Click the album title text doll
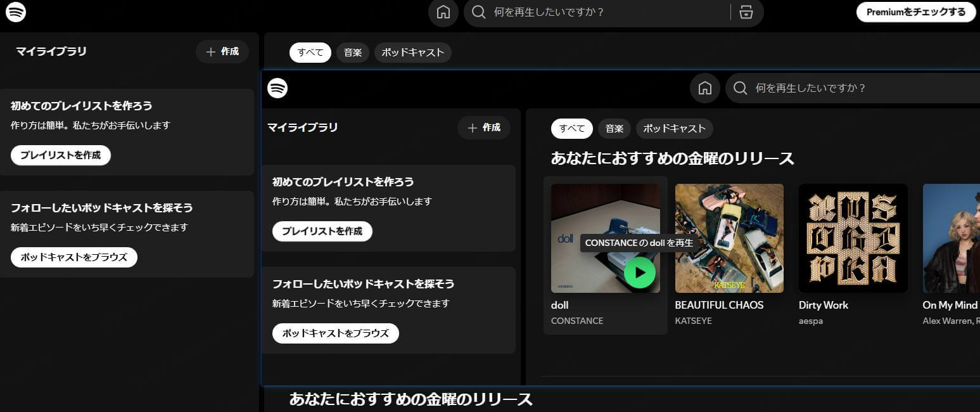 click(559, 306)
